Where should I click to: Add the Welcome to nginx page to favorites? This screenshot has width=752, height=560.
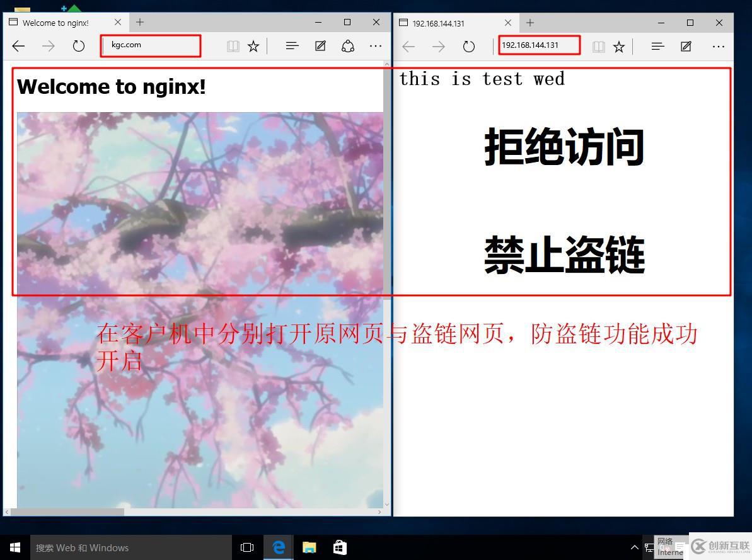click(x=253, y=45)
